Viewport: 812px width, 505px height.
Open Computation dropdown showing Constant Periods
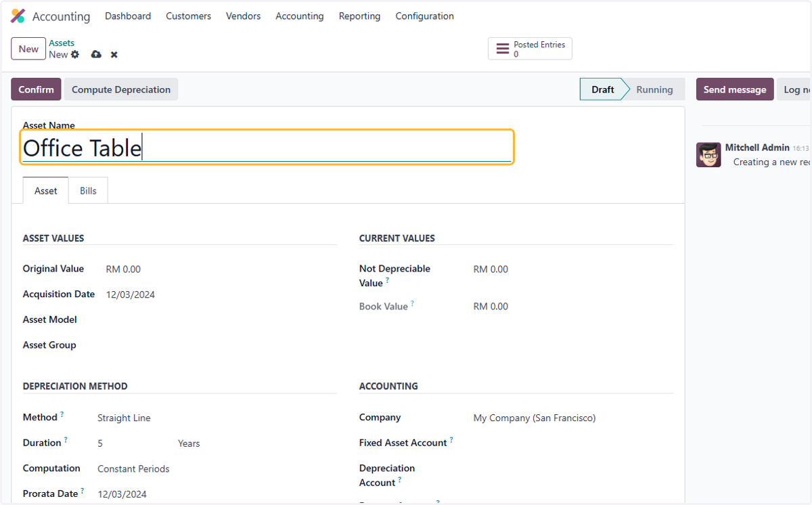[x=217, y=468]
